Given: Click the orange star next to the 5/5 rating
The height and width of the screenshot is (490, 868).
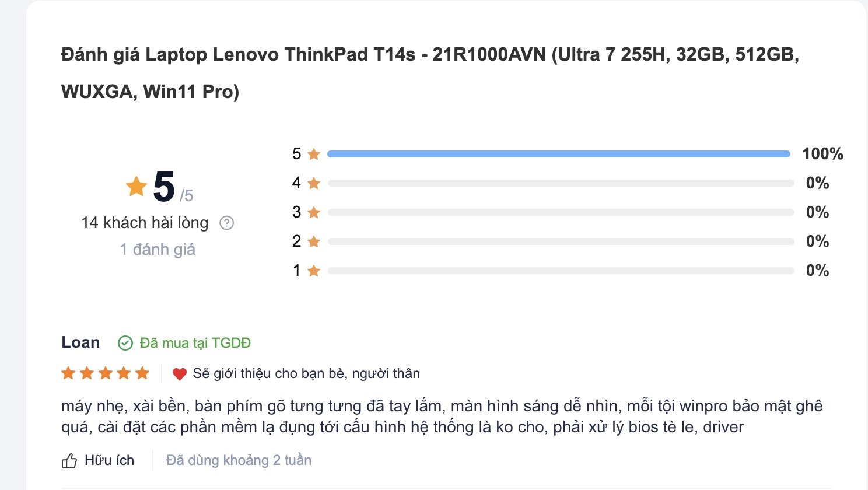Looking at the screenshot, I should pos(135,187).
